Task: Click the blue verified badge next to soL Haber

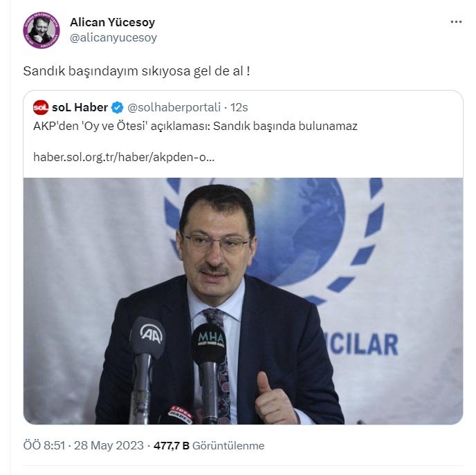Action: pyautogui.click(x=117, y=107)
